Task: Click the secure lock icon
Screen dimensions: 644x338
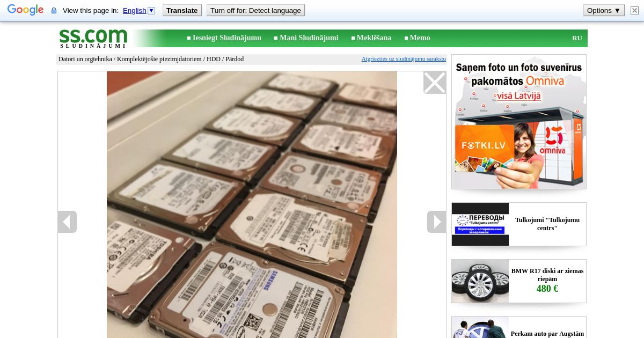Action: [x=54, y=11]
